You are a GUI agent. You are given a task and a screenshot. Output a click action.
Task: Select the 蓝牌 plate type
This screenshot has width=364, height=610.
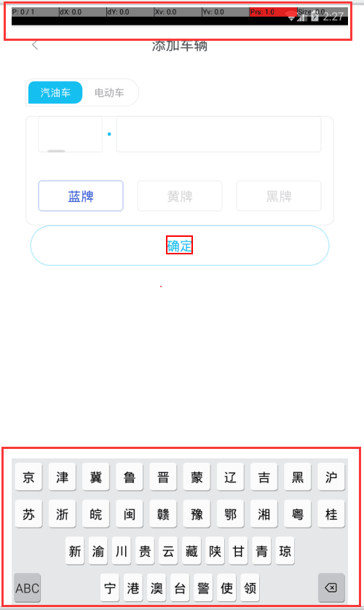click(x=81, y=196)
